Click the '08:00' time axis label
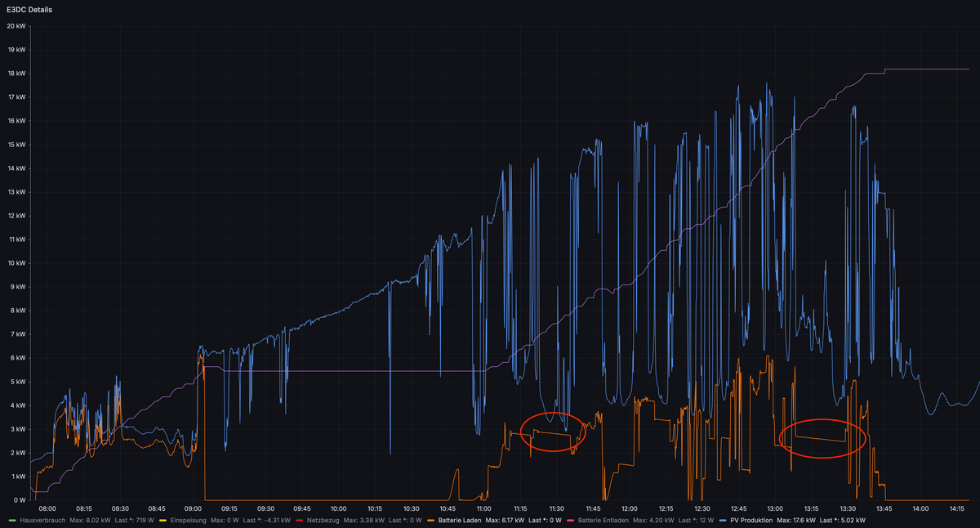Viewport: 980px width, 528px height. tap(47, 508)
